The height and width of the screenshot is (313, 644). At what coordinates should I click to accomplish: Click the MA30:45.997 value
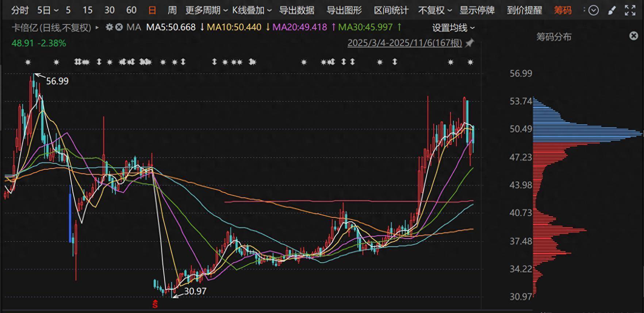[x=365, y=27]
